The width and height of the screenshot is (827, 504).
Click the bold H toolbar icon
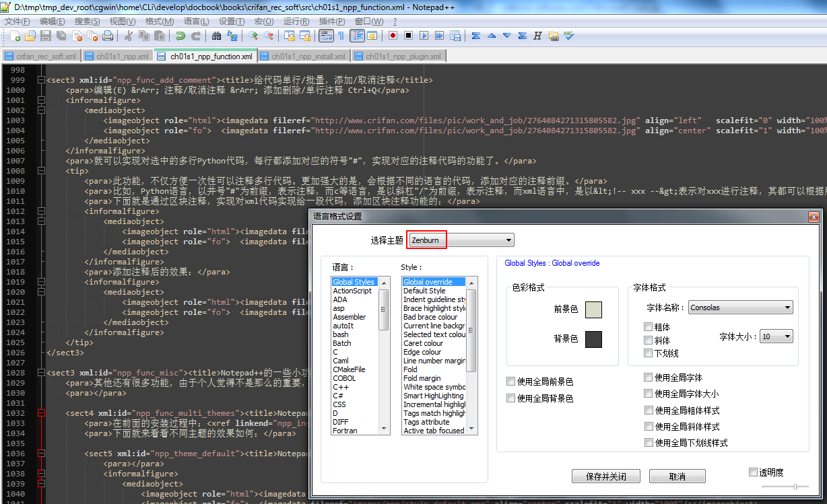pos(537,36)
